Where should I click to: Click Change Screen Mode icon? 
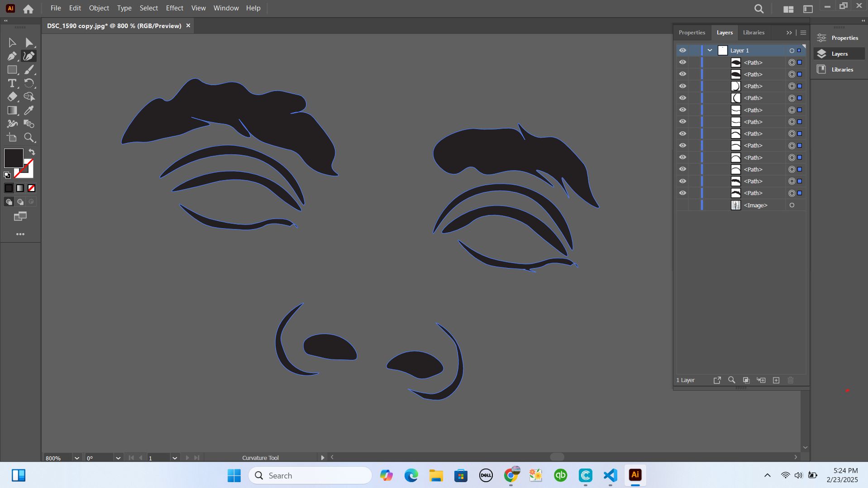pyautogui.click(x=20, y=216)
